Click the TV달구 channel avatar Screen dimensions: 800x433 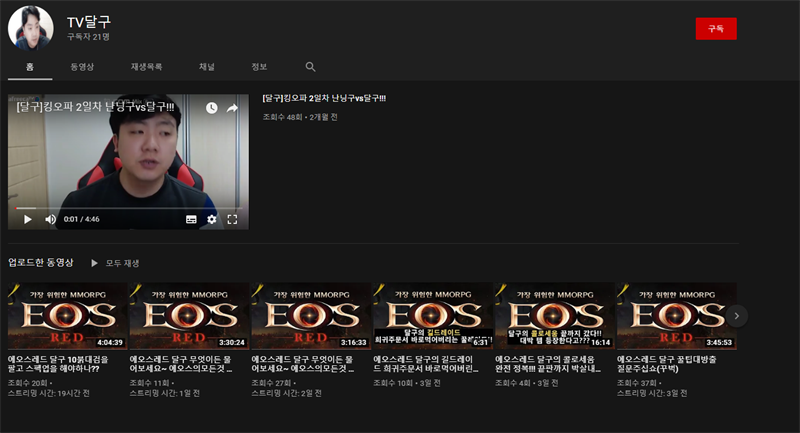pyautogui.click(x=30, y=27)
